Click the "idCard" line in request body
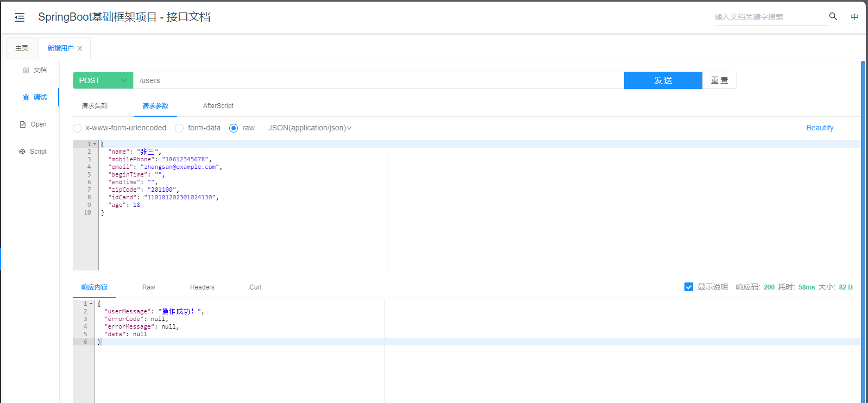The width and height of the screenshot is (868, 403). coord(163,197)
